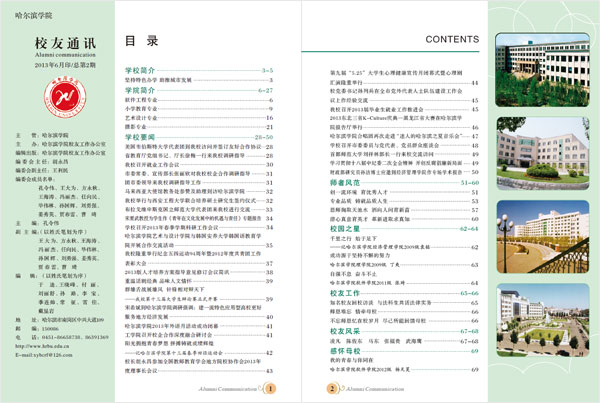Jump to the 校友风采 section heading
The image size is (600, 403).
(x=345, y=331)
